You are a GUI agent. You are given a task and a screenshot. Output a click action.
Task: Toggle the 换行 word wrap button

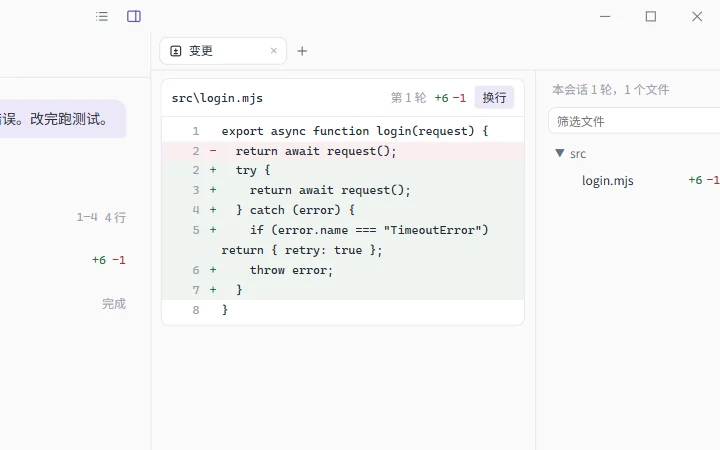tap(494, 97)
